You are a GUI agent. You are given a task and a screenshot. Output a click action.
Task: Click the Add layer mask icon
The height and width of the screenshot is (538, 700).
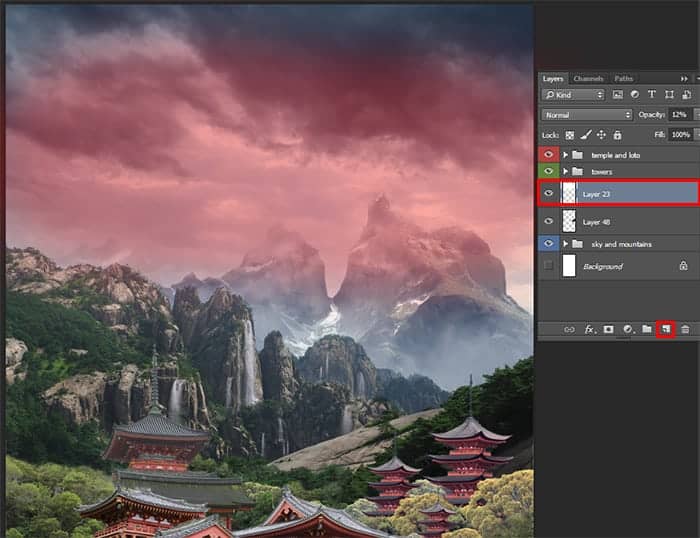(x=608, y=329)
